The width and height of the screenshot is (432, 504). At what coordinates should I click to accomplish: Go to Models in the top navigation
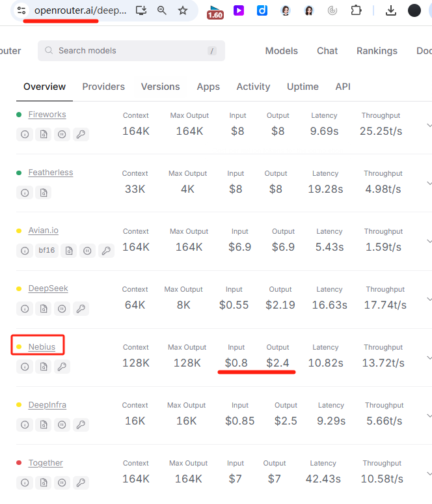(281, 51)
